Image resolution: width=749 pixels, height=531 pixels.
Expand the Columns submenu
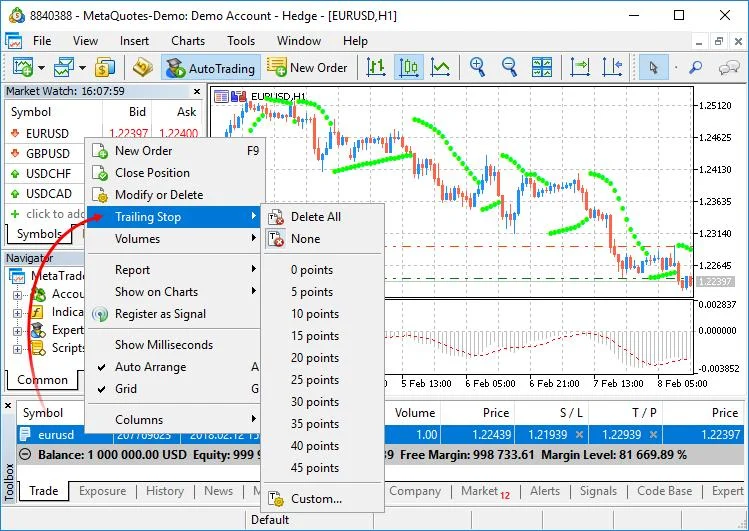point(174,420)
